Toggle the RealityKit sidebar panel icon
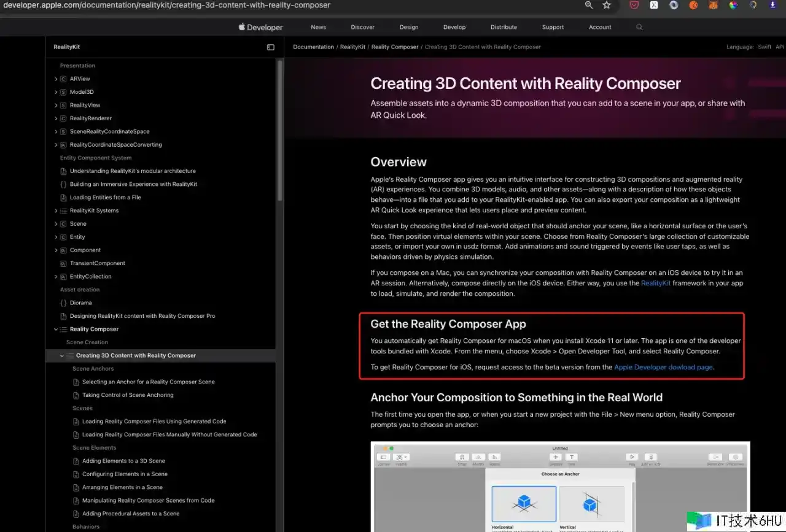The image size is (786, 532). (x=271, y=47)
